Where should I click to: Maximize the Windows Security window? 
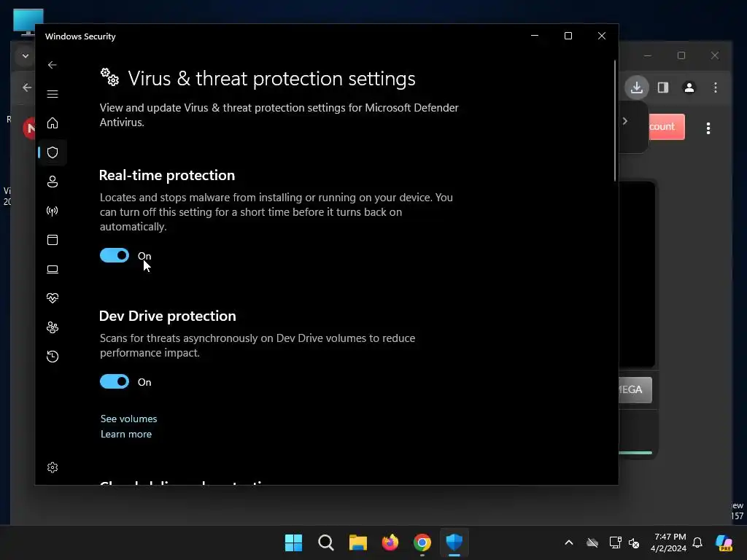[568, 36]
